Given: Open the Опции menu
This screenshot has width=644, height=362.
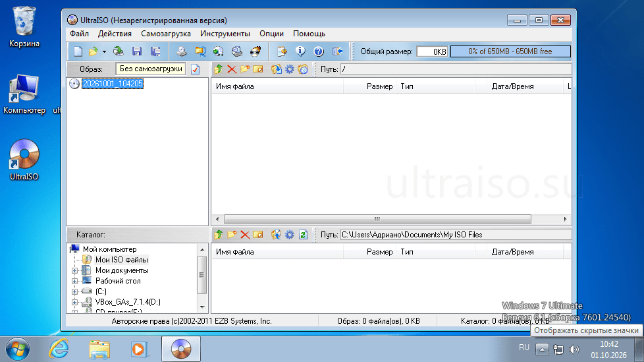Looking at the screenshot, I should coord(271,34).
